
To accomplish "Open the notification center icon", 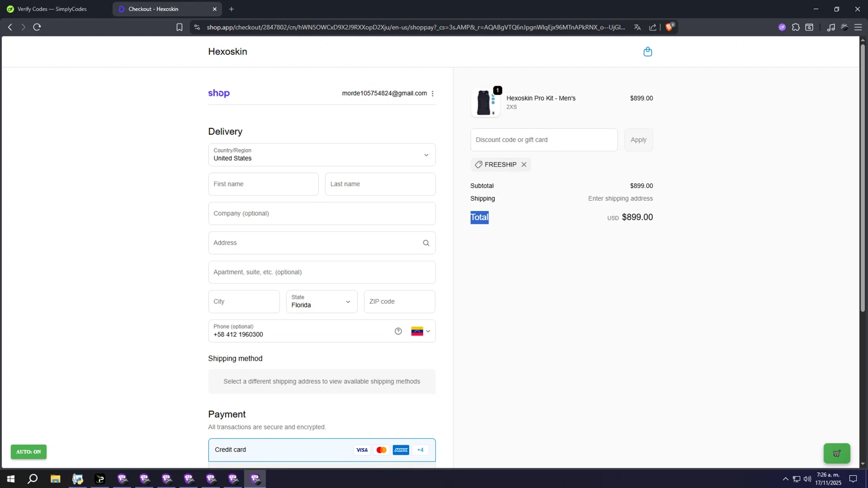I will [x=853, y=479].
